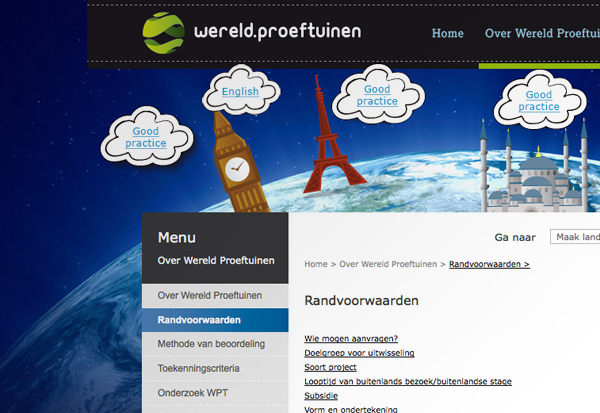The image size is (600, 413).
Task: Follow the Doelgroep voor uitwisseling link
Action: point(359,353)
